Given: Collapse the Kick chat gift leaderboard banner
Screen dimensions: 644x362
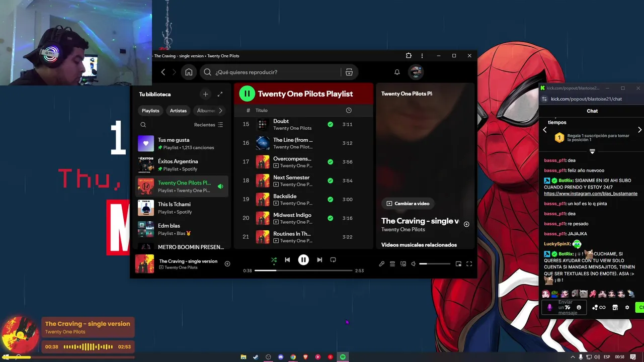Looking at the screenshot, I should pyautogui.click(x=592, y=151).
